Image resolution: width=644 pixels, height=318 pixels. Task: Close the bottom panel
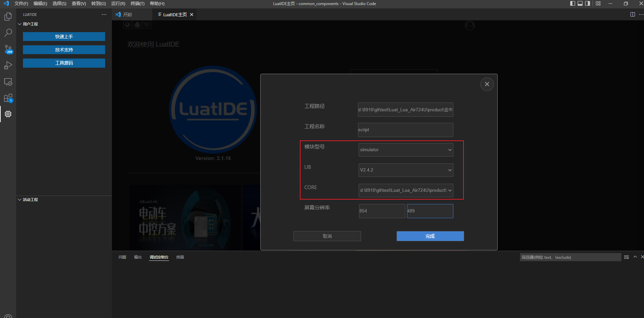click(x=642, y=257)
